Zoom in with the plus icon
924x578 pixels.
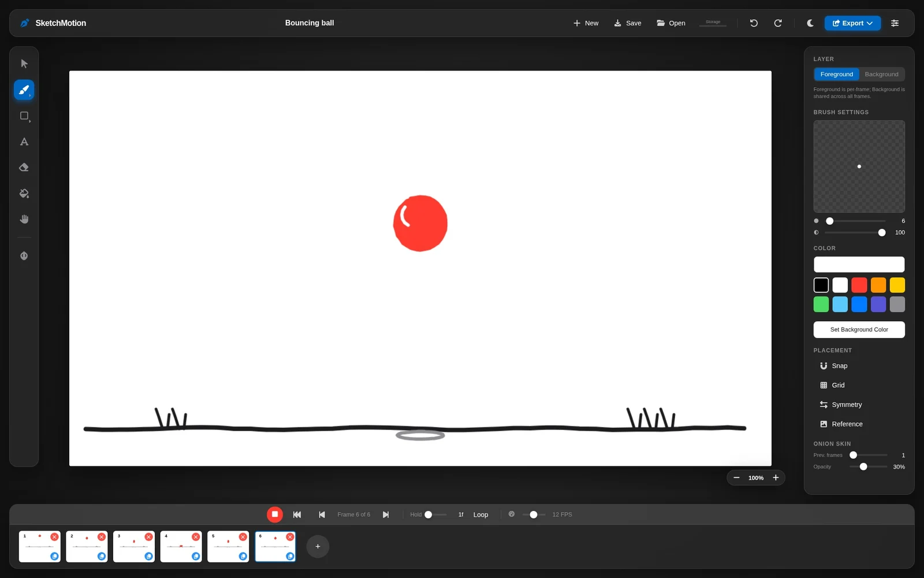tap(776, 477)
